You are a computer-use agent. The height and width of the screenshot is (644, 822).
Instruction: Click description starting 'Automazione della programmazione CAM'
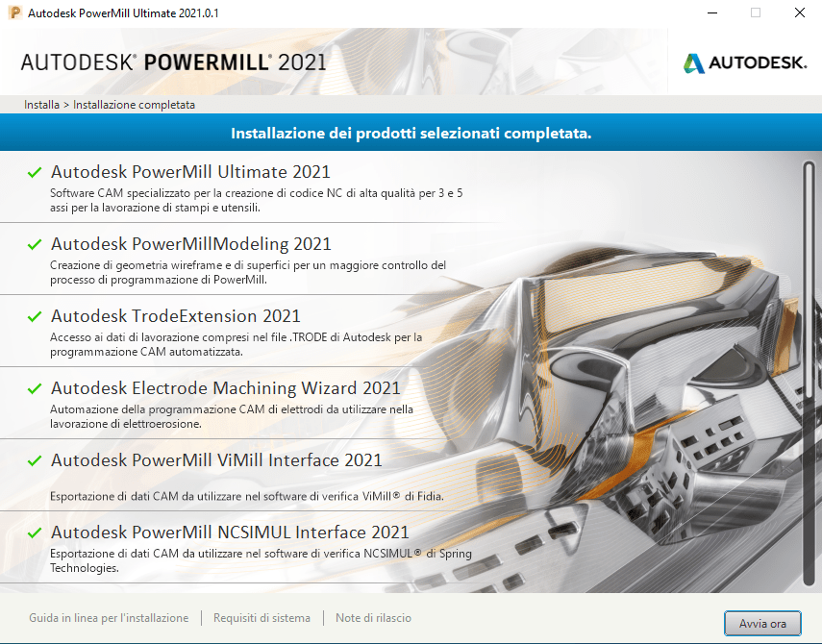[231, 416]
